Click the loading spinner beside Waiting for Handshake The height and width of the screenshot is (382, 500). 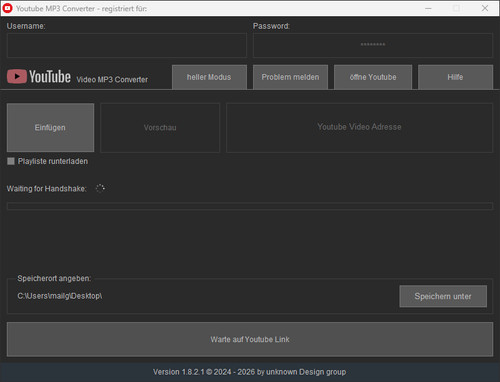click(100, 188)
